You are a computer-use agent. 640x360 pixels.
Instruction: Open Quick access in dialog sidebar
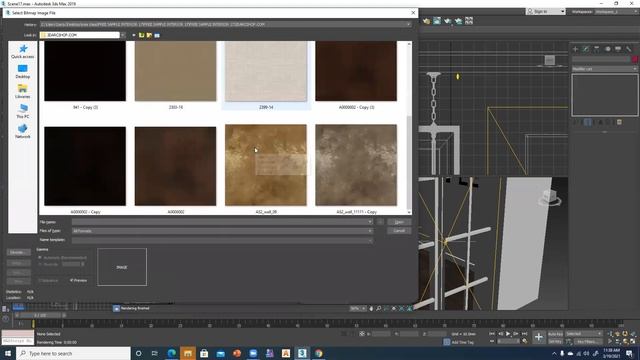tap(22, 51)
